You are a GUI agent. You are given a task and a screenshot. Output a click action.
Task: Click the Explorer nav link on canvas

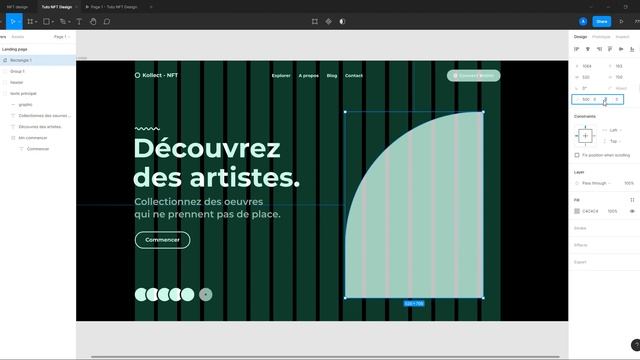(x=281, y=76)
